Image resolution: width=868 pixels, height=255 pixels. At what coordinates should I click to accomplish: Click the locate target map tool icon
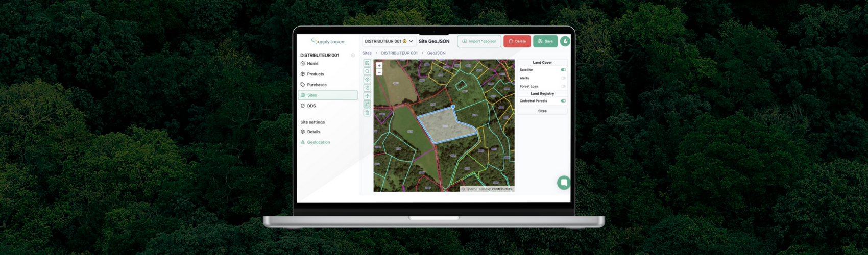[x=367, y=80]
